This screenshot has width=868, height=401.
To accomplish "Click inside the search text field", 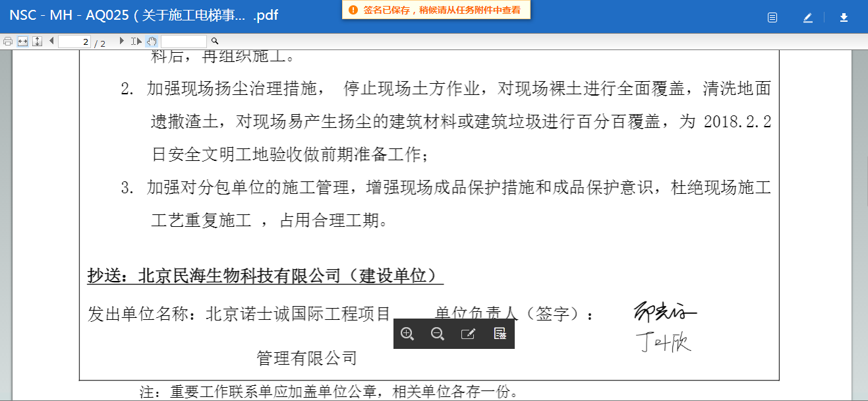I will [185, 40].
